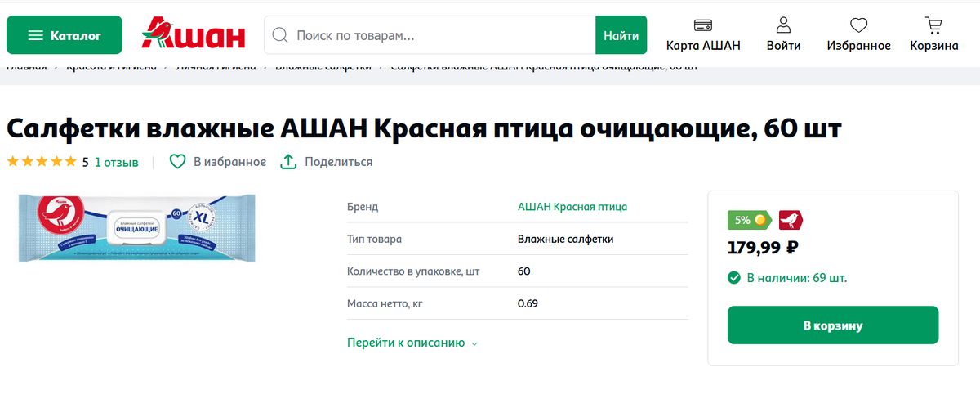Click the green in-stock checkmark icon
This screenshot has height=408, width=980.
click(734, 278)
